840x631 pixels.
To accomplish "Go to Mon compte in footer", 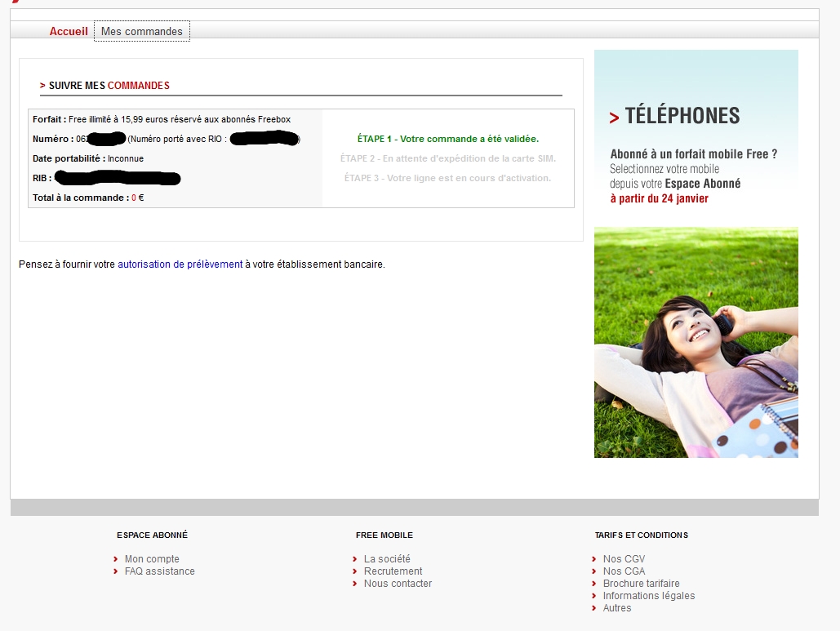I will (152, 558).
